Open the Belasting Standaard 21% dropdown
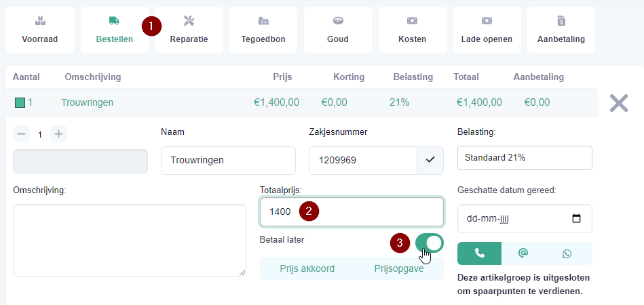The height and width of the screenshot is (305, 644). [525, 158]
